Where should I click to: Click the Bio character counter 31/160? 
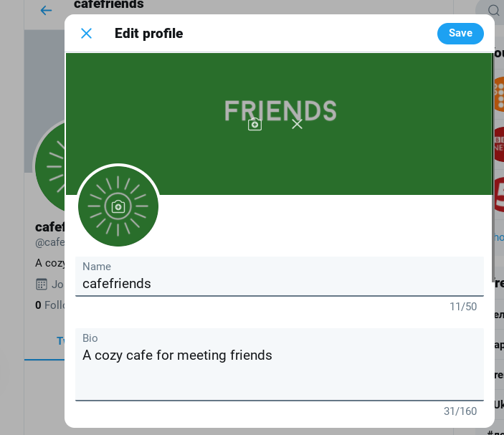[460, 411]
